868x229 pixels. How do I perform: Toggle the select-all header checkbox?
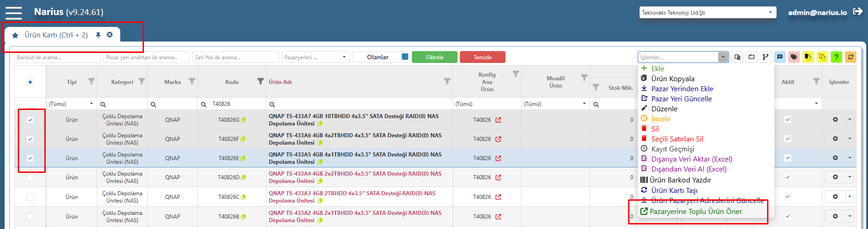[30, 82]
